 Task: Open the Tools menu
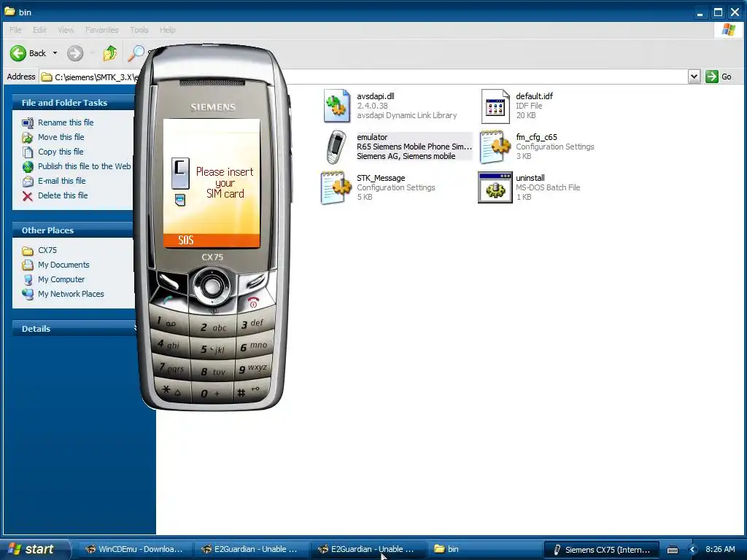[139, 29]
